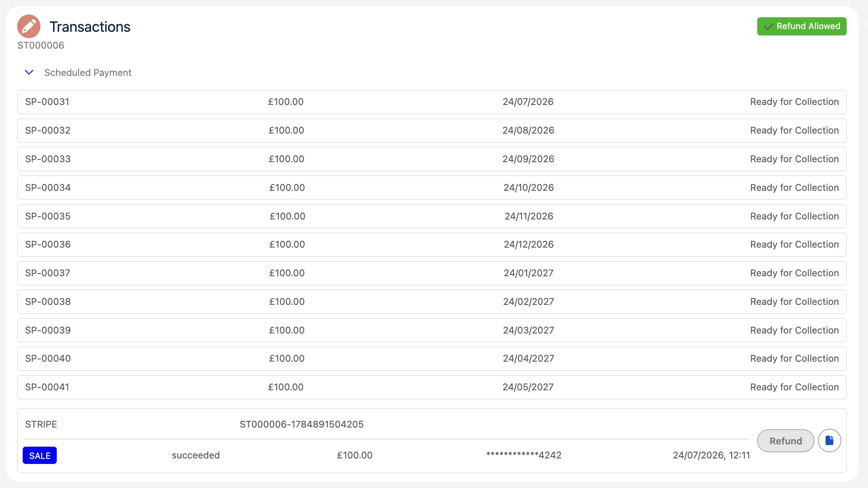The height and width of the screenshot is (488, 868).
Task: Click the date 24/12/2026
Action: click(x=528, y=244)
